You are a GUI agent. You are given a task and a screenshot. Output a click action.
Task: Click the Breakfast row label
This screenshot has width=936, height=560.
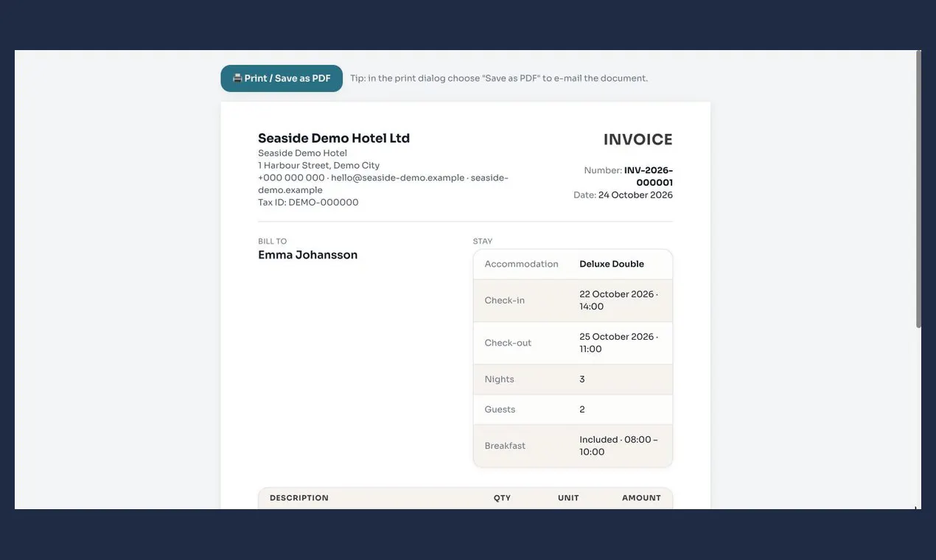(x=506, y=446)
